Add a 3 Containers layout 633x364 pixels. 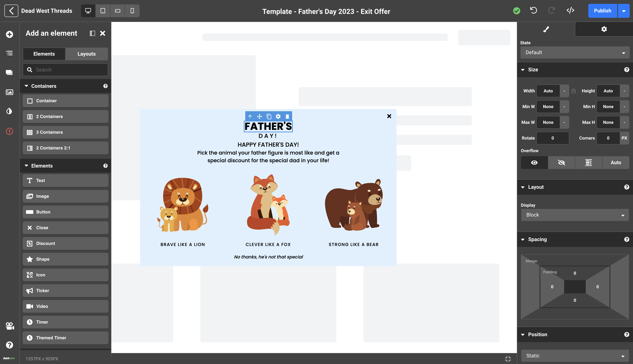pyautogui.click(x=65, y=132)
